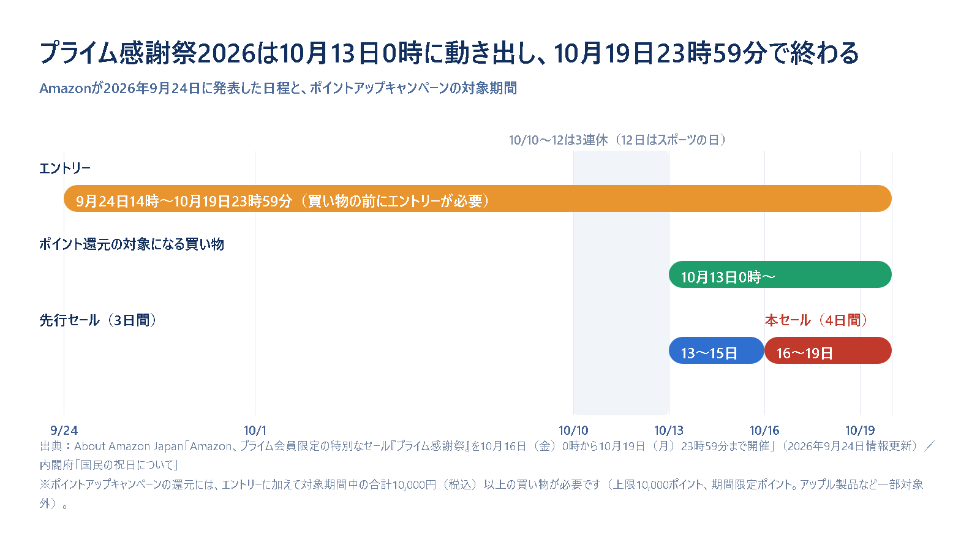Click the 10/19 axis date label
The width and height of the screenshot is (980, 539).
pos(860,431)
